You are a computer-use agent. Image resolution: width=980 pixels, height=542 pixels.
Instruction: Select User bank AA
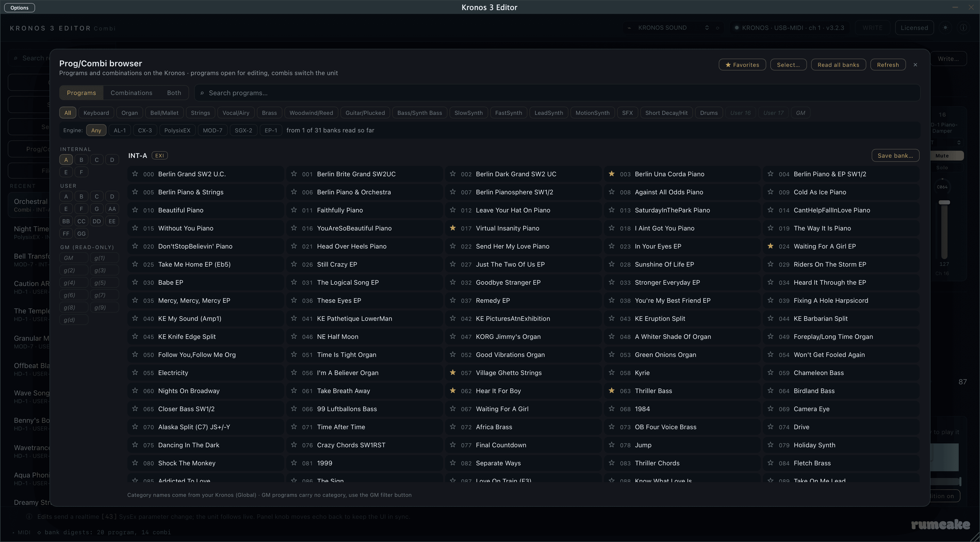click(112, 209)
